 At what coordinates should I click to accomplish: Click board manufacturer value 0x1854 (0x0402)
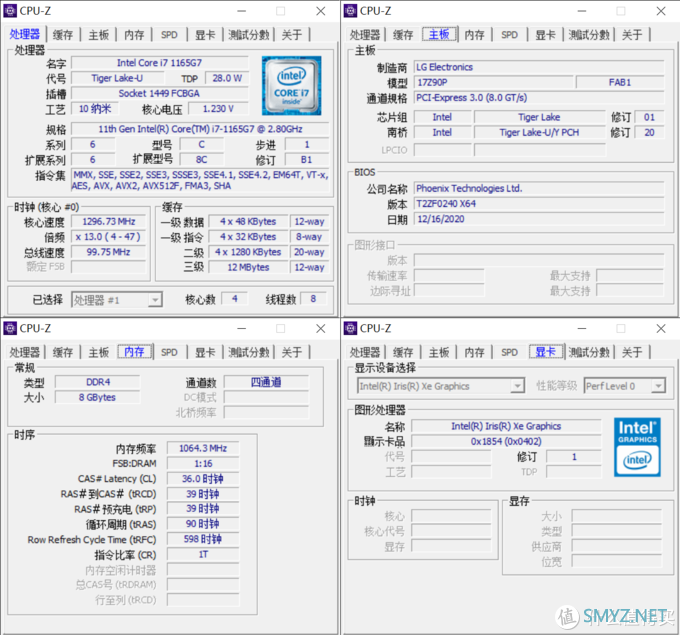click(x=506, y=442)
